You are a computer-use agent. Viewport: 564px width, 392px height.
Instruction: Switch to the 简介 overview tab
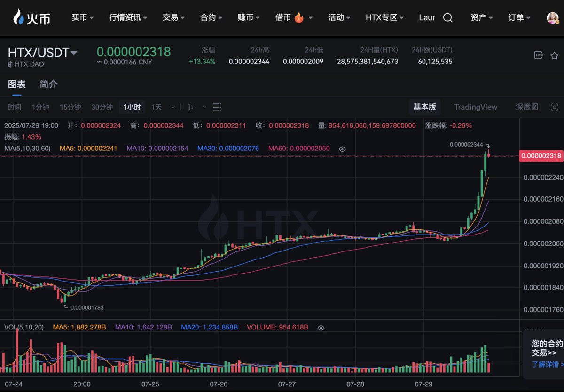(49, 85)
